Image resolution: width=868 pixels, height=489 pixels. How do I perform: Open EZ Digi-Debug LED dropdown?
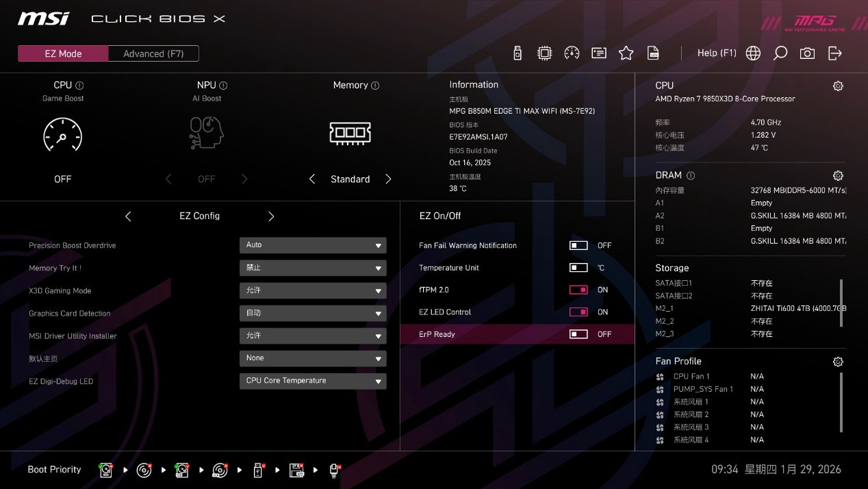[x=313, y=381]
